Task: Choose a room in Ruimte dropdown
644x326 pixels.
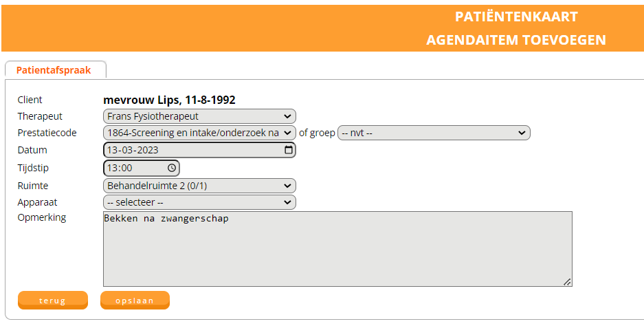Action: click(199, 186)
